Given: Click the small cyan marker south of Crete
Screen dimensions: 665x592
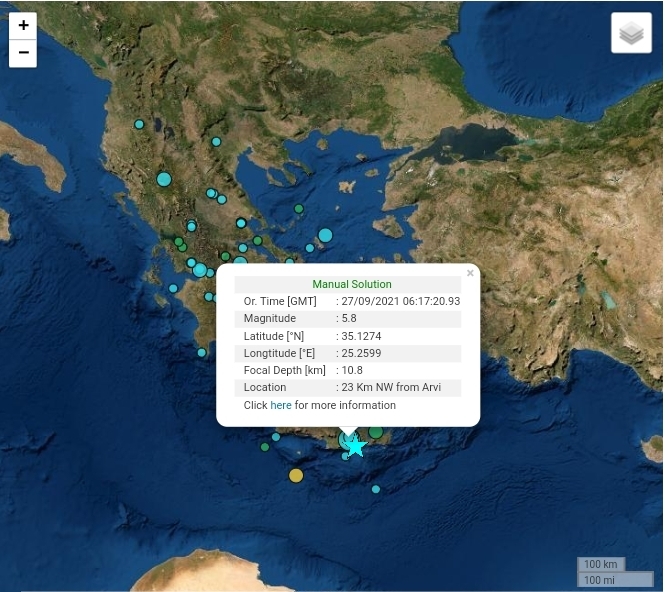Looking at the screenshot, I should [x=376, y=489].
